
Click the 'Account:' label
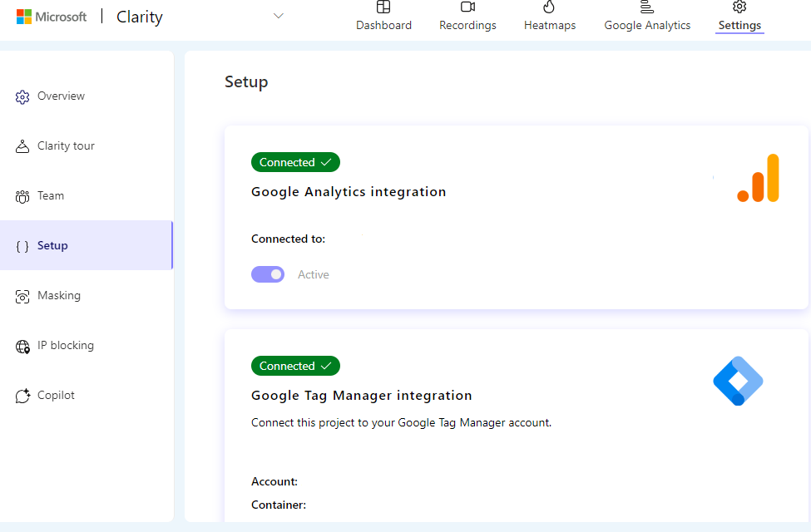tap(274, 482)
